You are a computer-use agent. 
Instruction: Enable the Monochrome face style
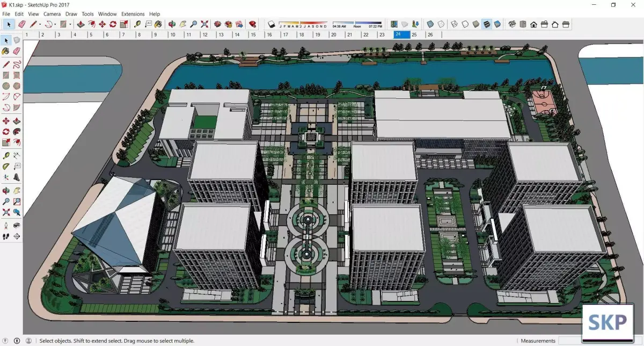[x=497, y=24]
